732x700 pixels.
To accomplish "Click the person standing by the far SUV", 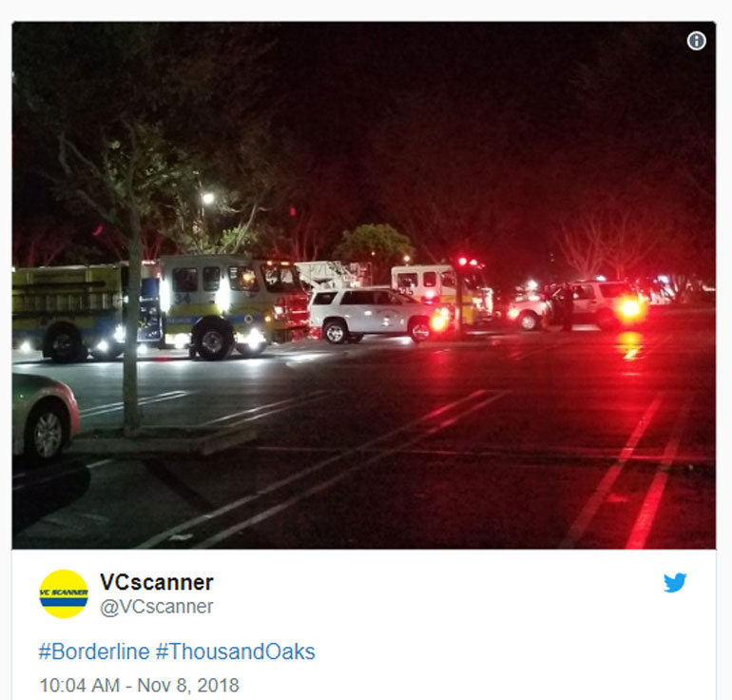I will click(x=567, y=307).
